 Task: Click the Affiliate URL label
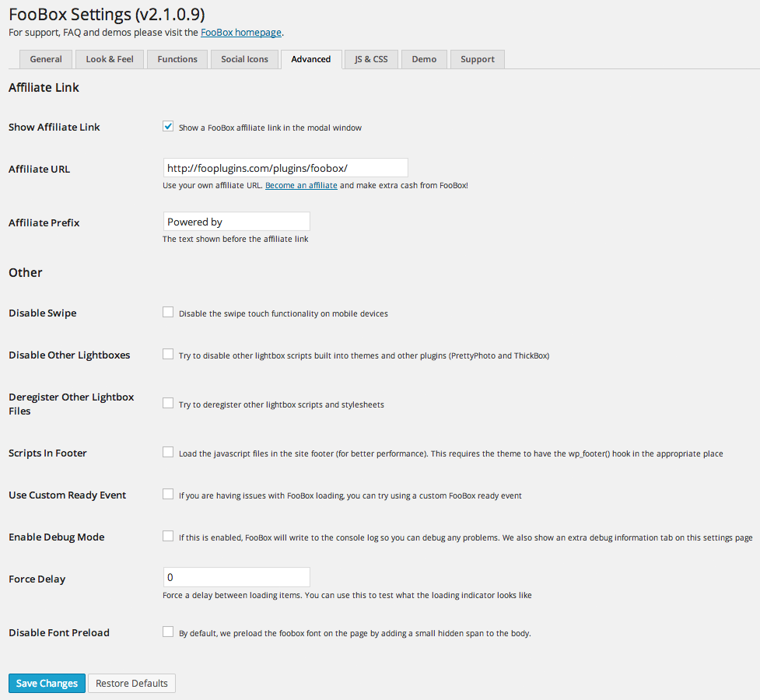(x=39, y=170)
